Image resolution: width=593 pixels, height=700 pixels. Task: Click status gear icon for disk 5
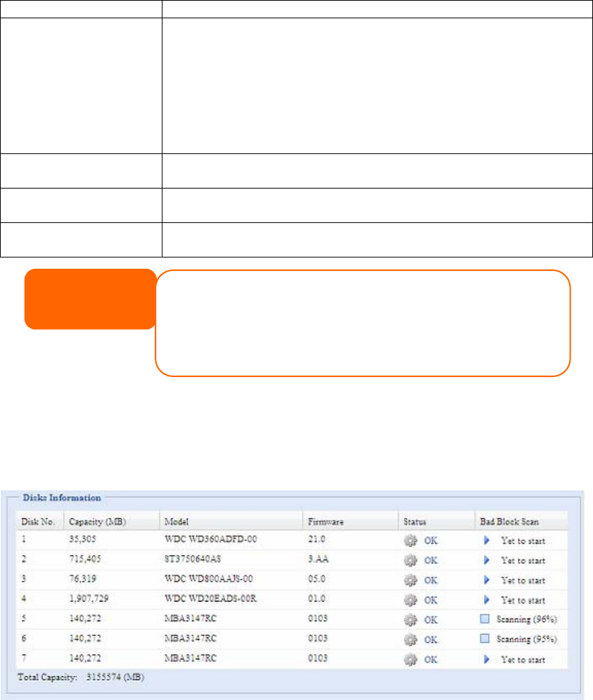[x=410, y=620]
